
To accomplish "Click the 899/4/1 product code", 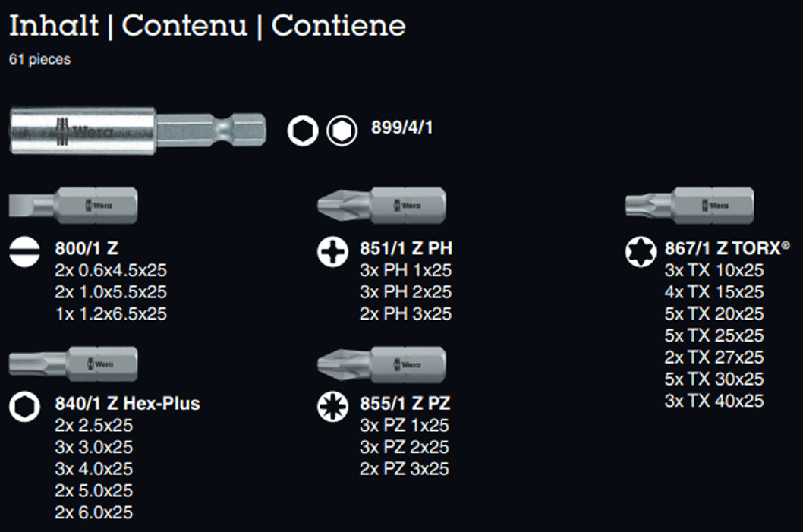I will [402, 127].
